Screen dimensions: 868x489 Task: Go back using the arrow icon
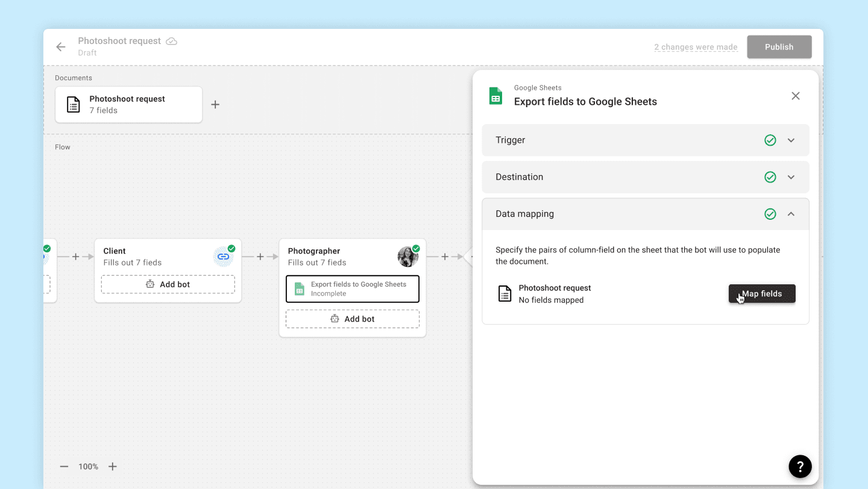click(x=60, y=47)
